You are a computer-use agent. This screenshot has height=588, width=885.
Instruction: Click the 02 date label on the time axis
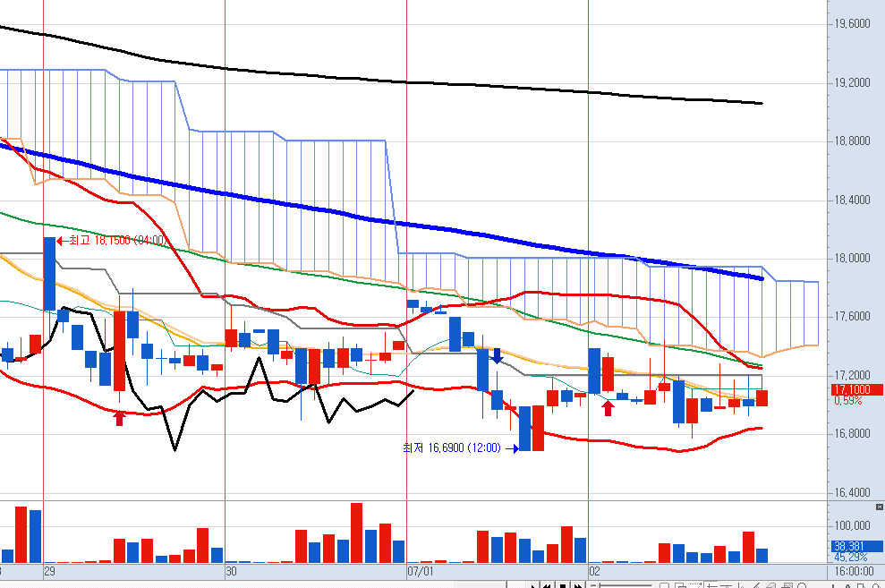click(594, 571)
